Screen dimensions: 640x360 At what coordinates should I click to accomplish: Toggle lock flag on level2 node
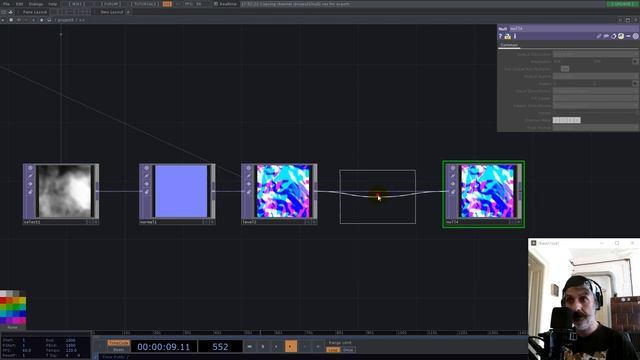[x=249, y=192]
